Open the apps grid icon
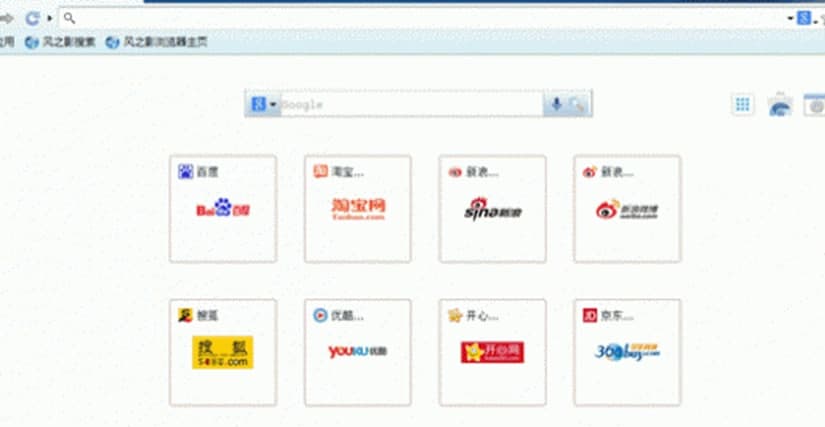 coord(742,104)
